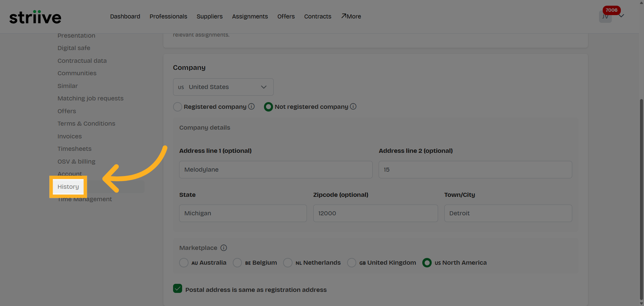Click info icon beside Registered company
644x306 pixels.
tap(252, 106)
